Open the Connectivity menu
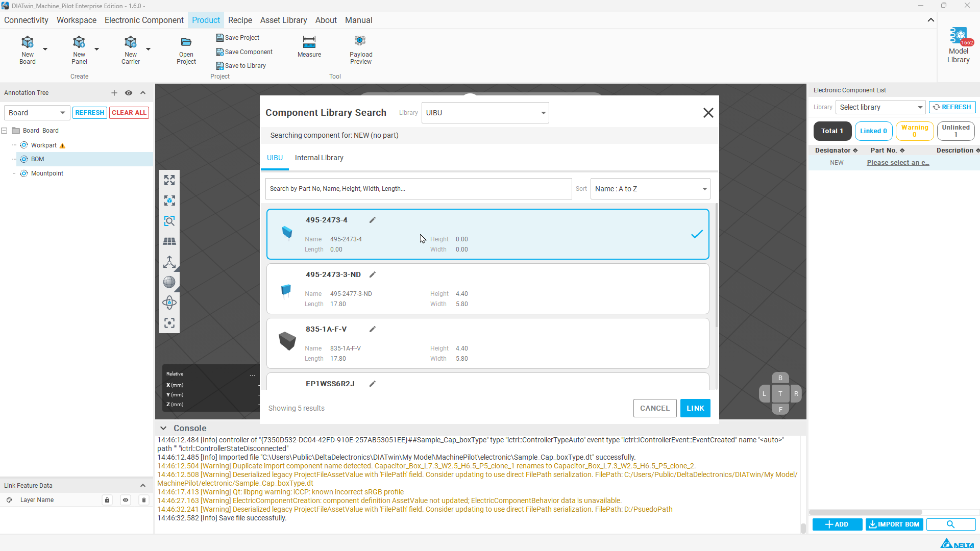This screenshot has width=980, height=551. click(26, 20)
